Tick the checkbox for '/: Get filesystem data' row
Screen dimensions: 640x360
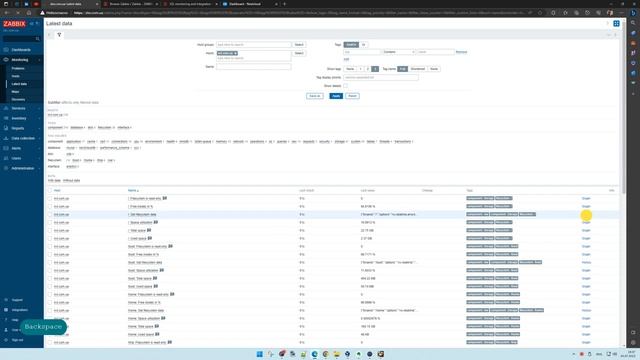click(50, 214)
